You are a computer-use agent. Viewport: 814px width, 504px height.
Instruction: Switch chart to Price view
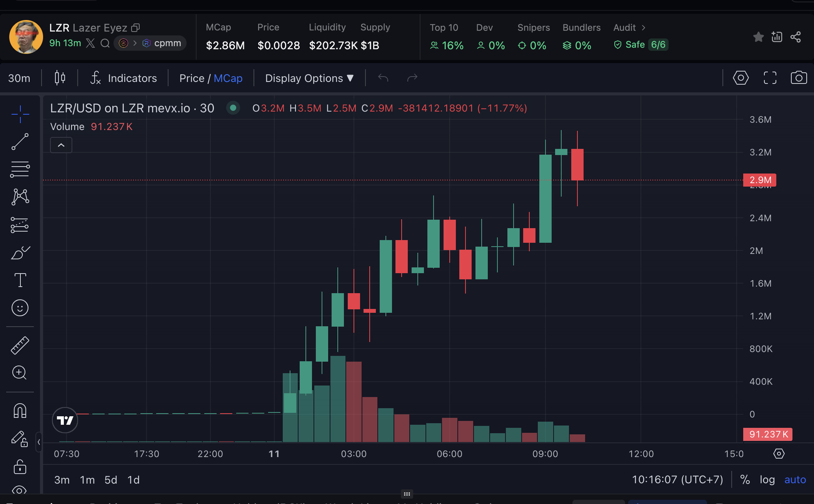pos(192,78)
